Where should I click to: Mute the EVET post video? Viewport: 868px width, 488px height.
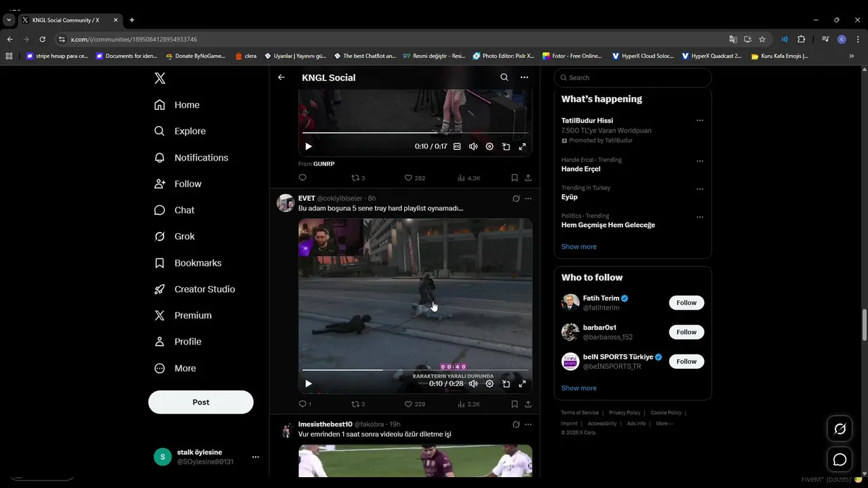(473, 384)
